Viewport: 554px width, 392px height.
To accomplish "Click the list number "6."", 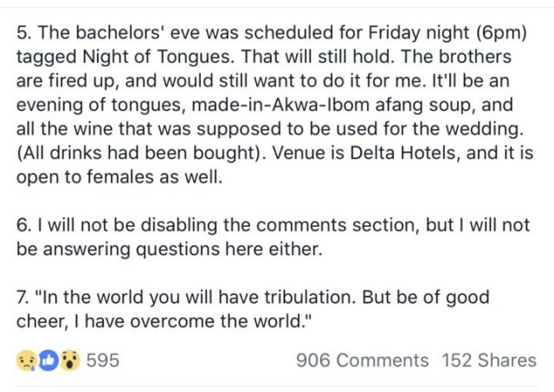I will (x=24, y=227).
